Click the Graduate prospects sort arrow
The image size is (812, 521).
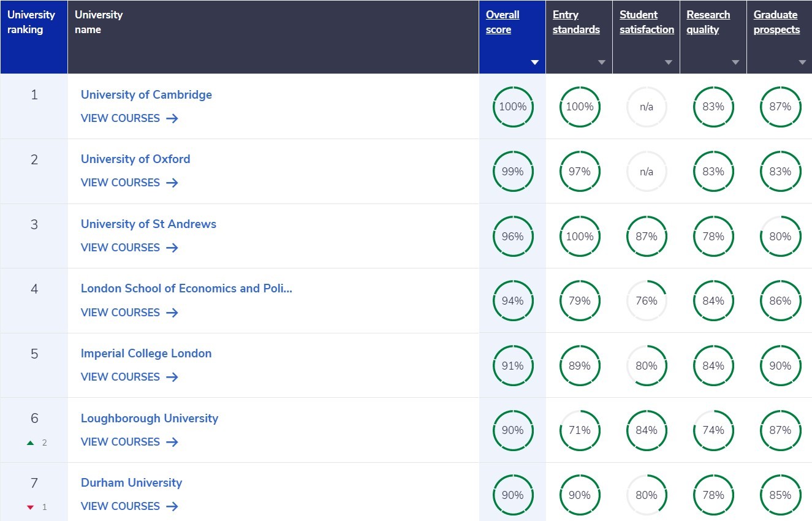(x=803, y=63)
